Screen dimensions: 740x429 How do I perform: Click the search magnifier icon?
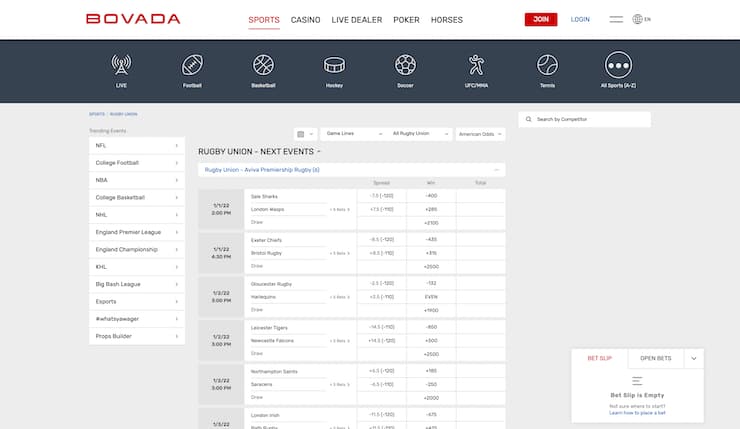tap(529, 119)
